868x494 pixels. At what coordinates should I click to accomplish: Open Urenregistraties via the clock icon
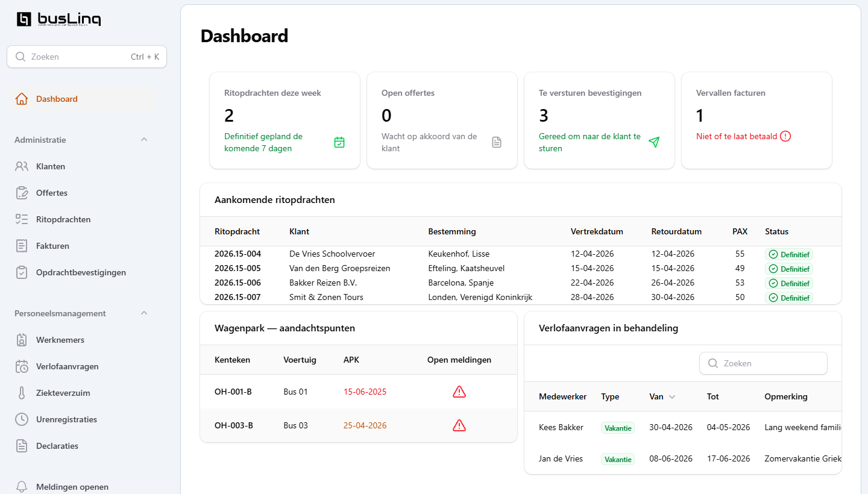[x=21, y=419]
